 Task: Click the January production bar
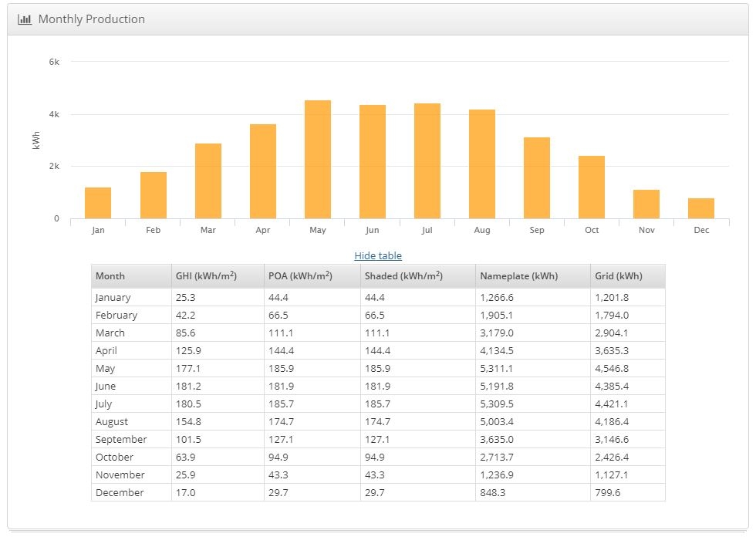98,203
